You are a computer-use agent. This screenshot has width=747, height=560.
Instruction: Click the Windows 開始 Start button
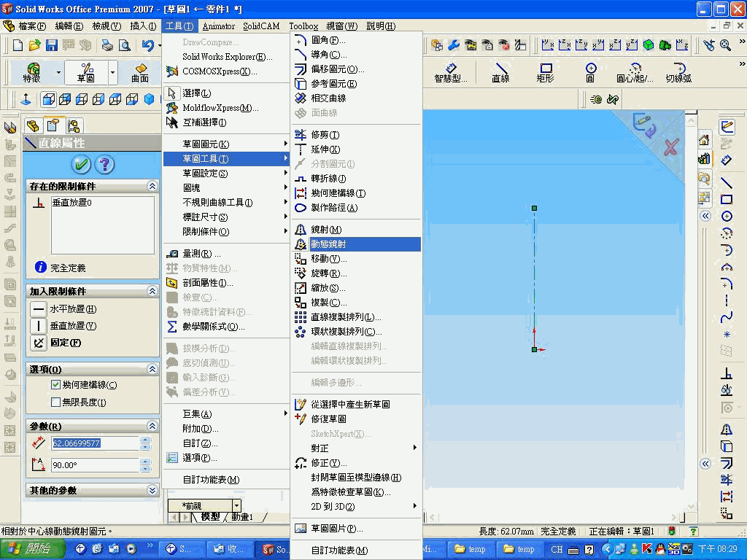31,549
